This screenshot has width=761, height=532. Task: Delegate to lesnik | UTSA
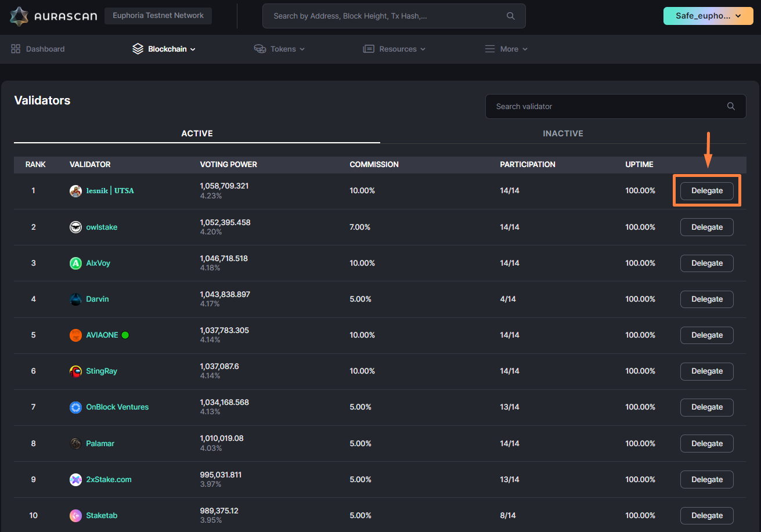[707, 191]
